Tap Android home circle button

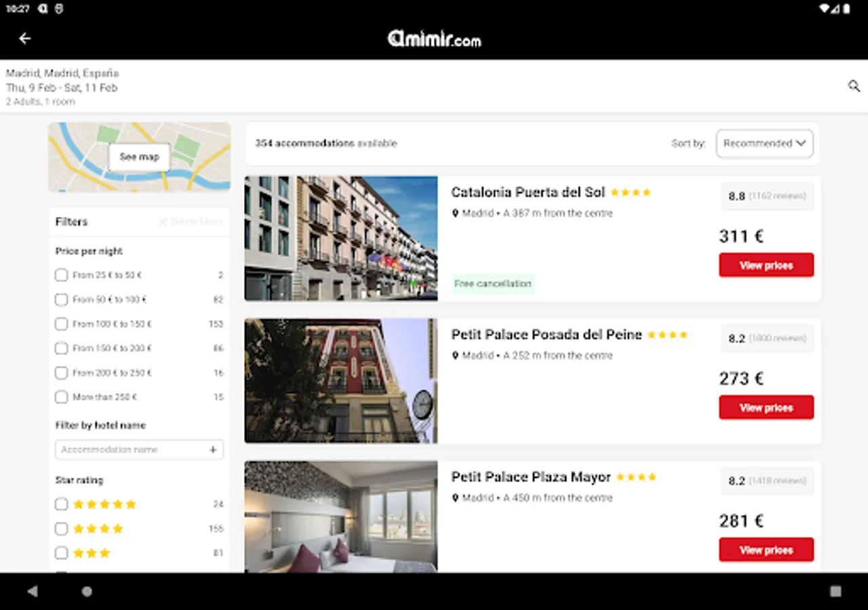[x=87, y=591]
